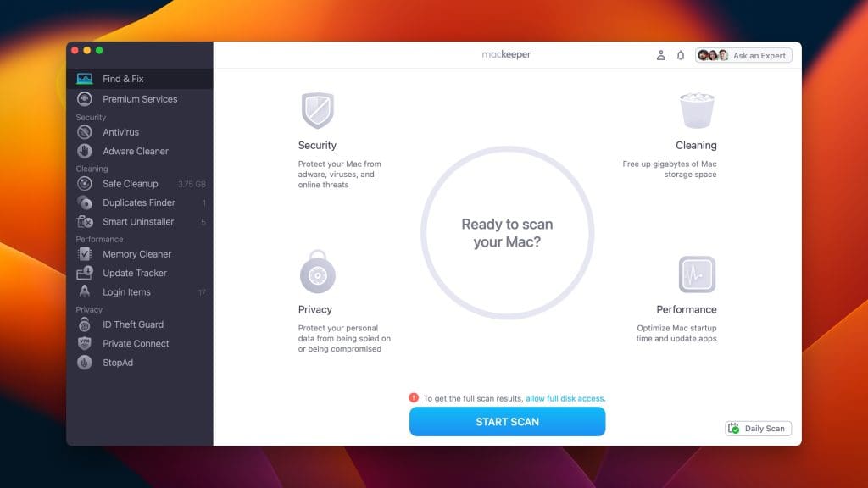Viewport: 868px width, 488px height.
Task: Maximize the window with the green button
Action: coord(99,50)
